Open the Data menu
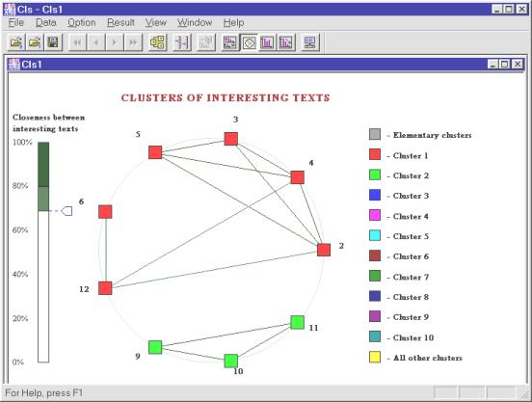532x402 pixels. (x=46, y=23)
